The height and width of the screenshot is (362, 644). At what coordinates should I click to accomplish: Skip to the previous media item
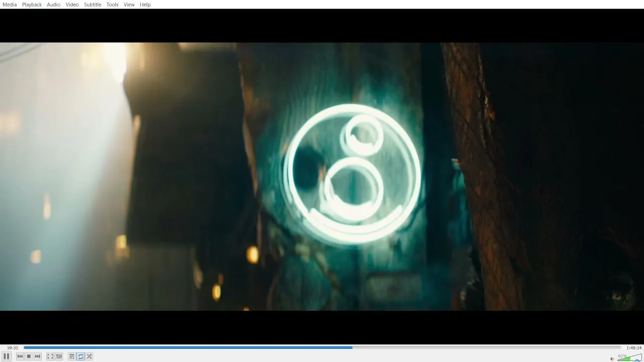(x=20, y=356)
